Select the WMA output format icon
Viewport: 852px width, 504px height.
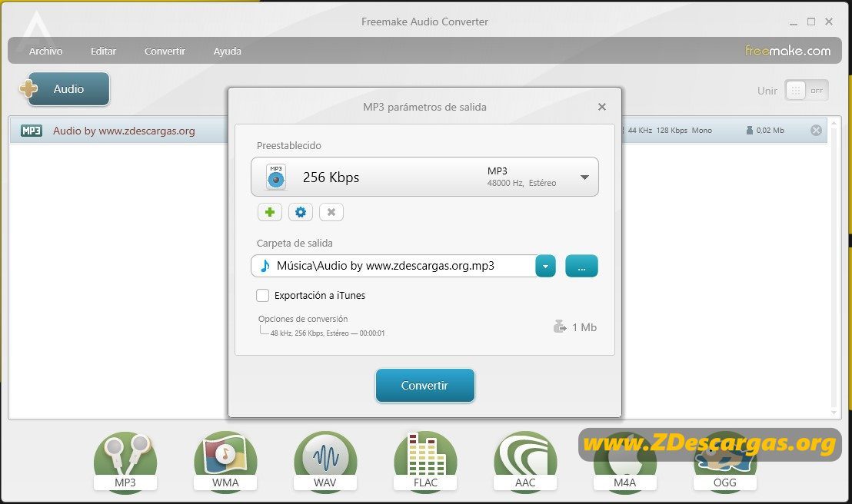pyautogui.click(x=225, y=463)
